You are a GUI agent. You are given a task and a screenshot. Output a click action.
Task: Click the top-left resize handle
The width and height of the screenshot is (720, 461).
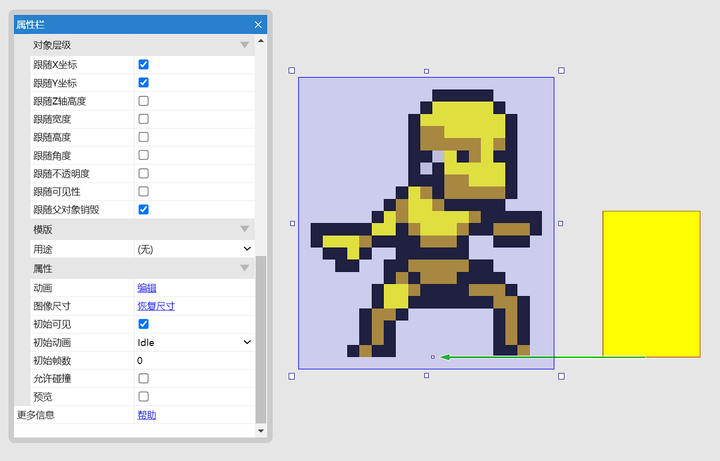(x=292, y=70)
